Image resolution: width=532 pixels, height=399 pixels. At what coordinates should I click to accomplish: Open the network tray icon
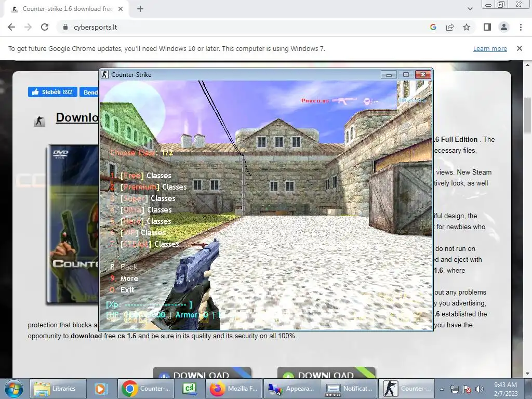click(454, 390)
